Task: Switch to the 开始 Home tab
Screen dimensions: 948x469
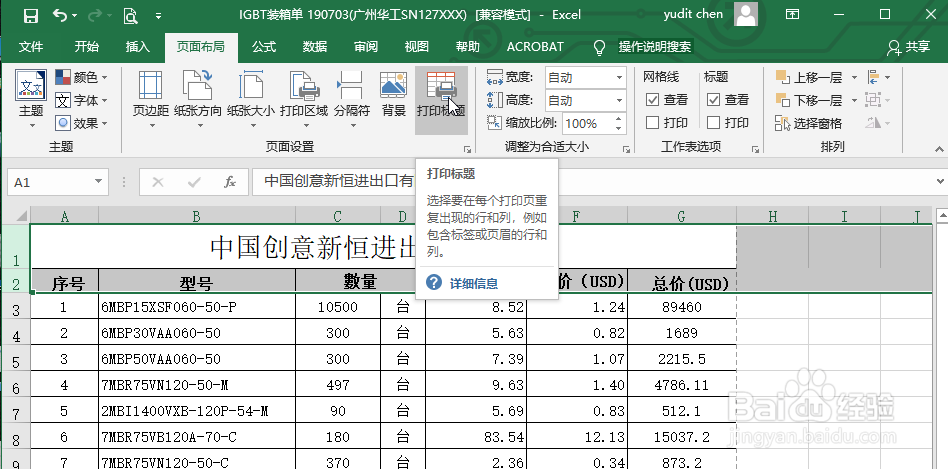Action: coord(86,47)
